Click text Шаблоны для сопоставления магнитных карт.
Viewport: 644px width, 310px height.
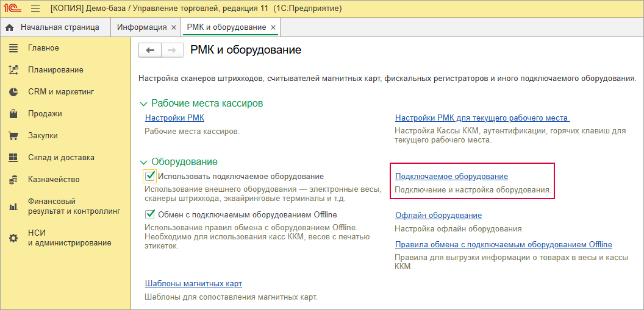point(232,297)
